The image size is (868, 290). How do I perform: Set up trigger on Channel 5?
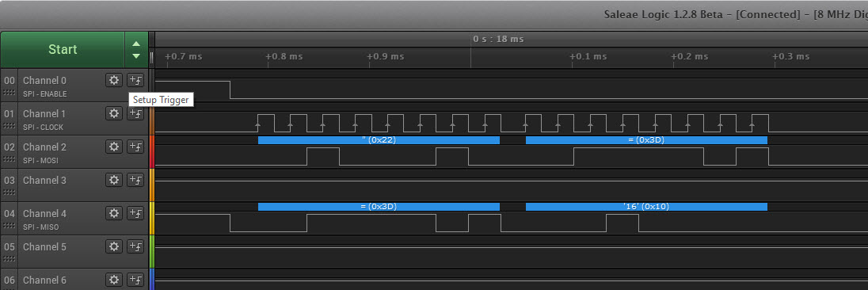pos(135,246)
